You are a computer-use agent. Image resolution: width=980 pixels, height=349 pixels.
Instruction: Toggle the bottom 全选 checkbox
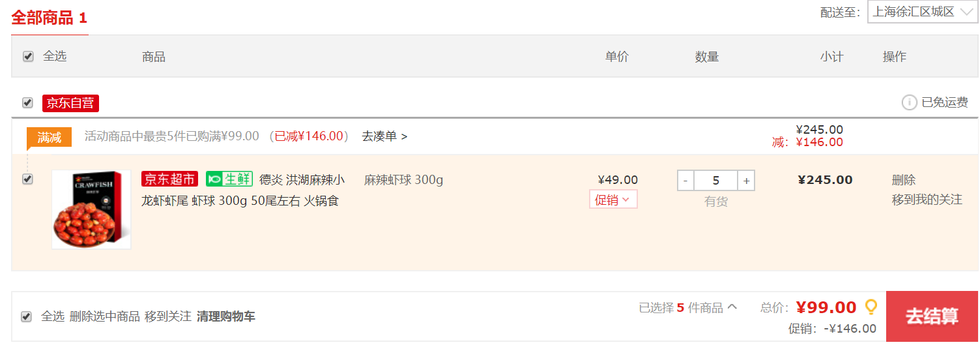(x=26, y=316)
